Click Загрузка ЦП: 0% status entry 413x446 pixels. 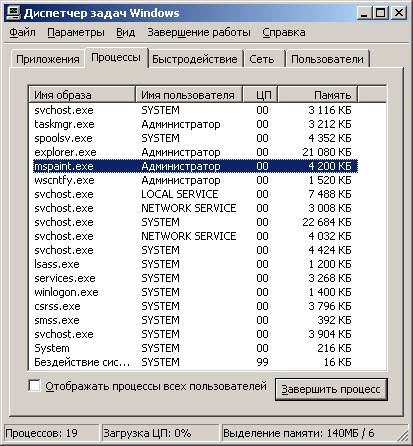(160, 433)
